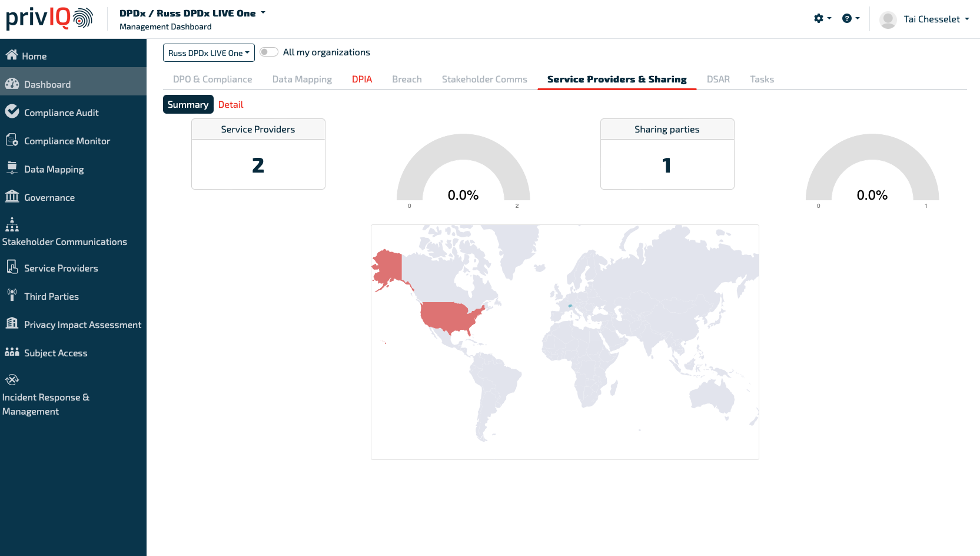
Task: Open the Russ DPDx LIVE One dropdown button
Action: (208, 53)
